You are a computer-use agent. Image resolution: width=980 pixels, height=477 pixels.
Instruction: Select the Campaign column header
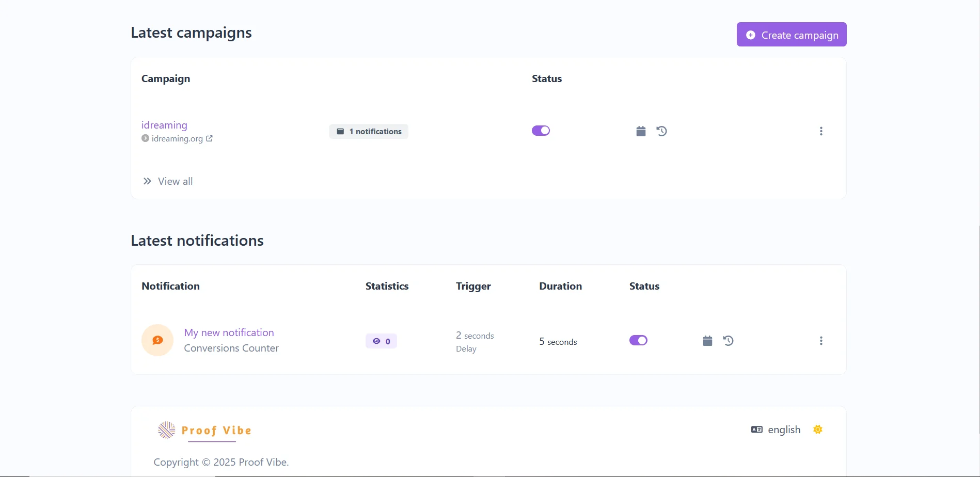click(x=165, y=78)
